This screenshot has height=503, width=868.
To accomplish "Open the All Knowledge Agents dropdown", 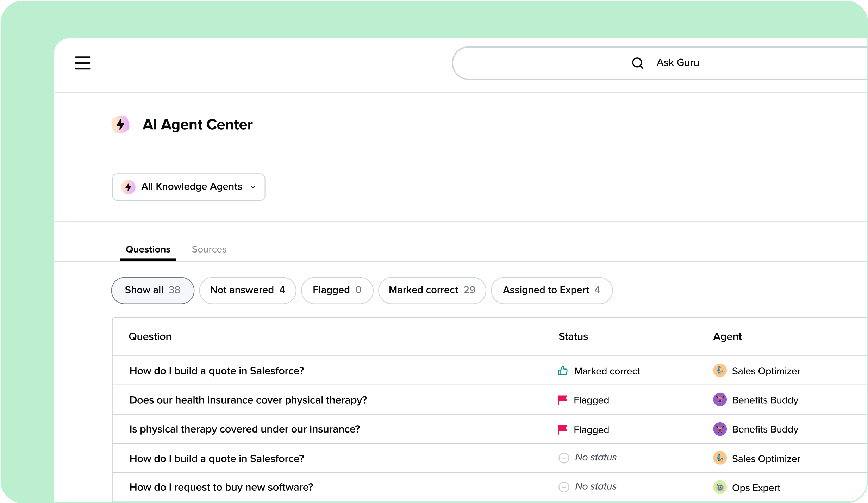I will point(188,187).
